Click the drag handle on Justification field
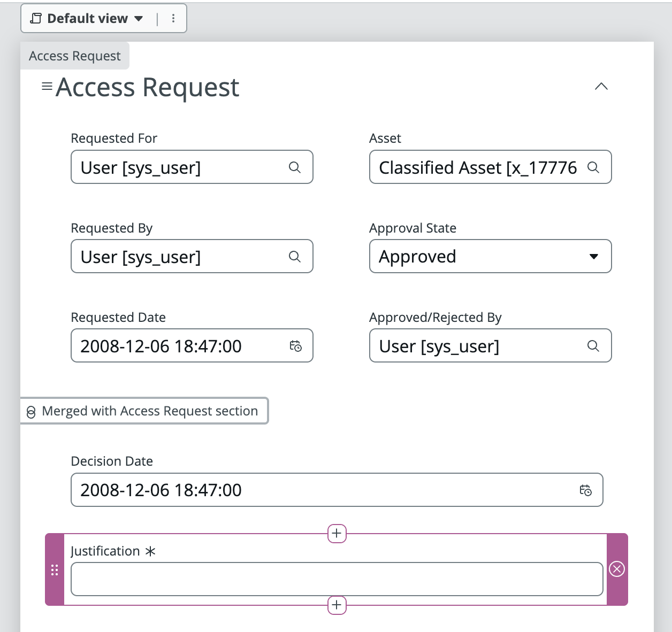The image size is (672, 632). click(x=54, y=569)
